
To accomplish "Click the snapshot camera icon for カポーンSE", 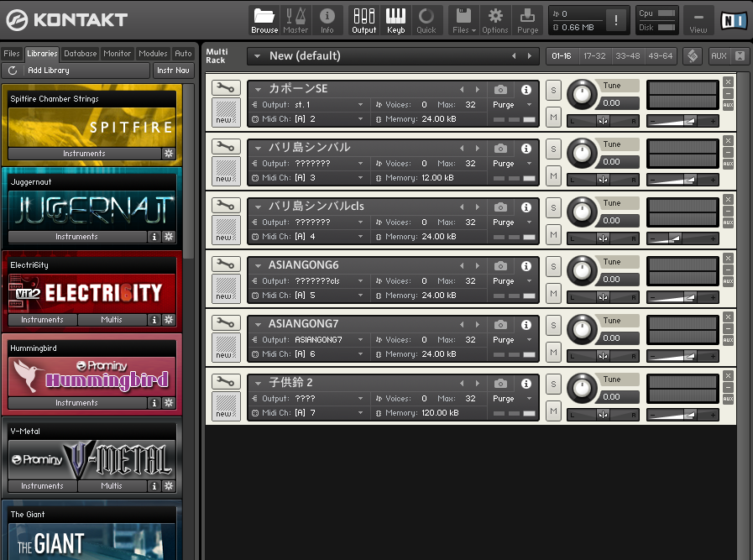I will click(500, 89).
